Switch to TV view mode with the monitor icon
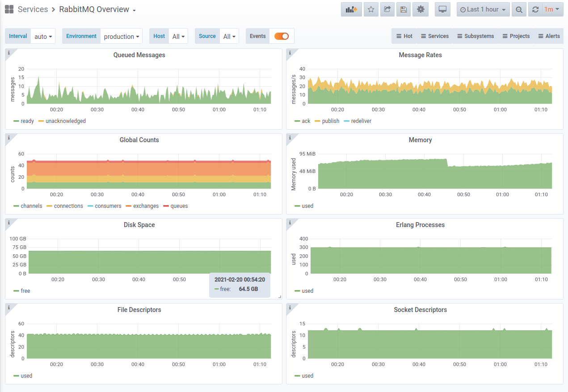The width and height of the screenshot is (568, 392). click(442, 9)
